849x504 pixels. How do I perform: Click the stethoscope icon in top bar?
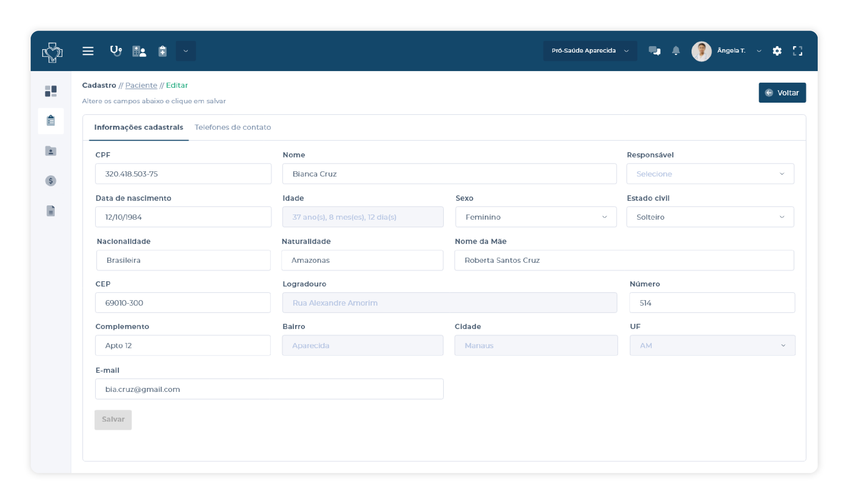coord(116,51)
